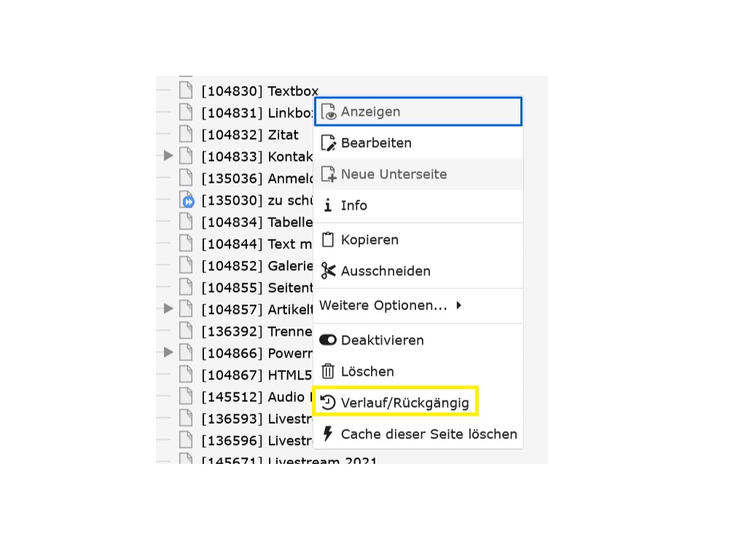Click the Kopieren clipboard icon
Viewport: 747px width, 560px height.
pyautogui.click(x=328, y=240)
